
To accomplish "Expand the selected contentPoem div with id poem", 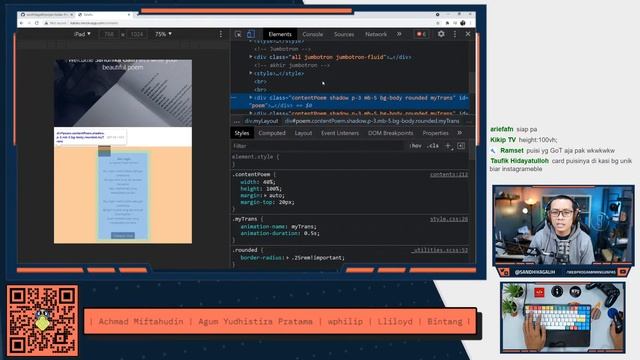I will coord(251,98).
